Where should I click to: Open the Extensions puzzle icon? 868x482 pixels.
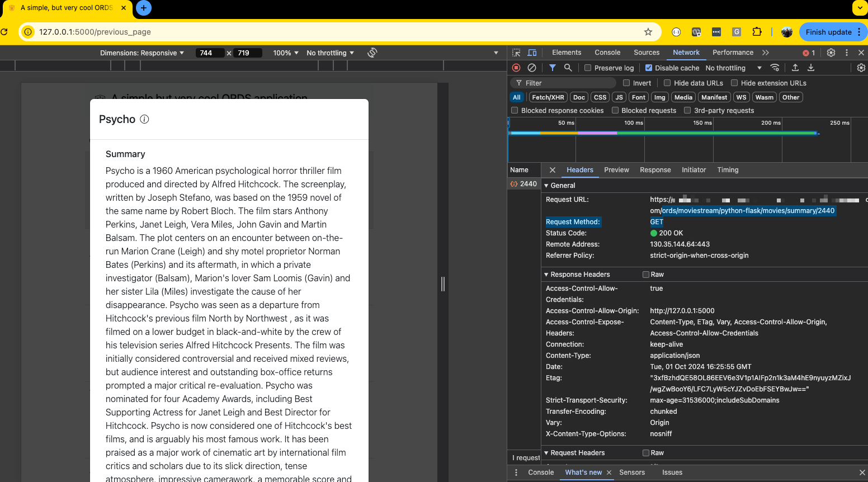757,32
